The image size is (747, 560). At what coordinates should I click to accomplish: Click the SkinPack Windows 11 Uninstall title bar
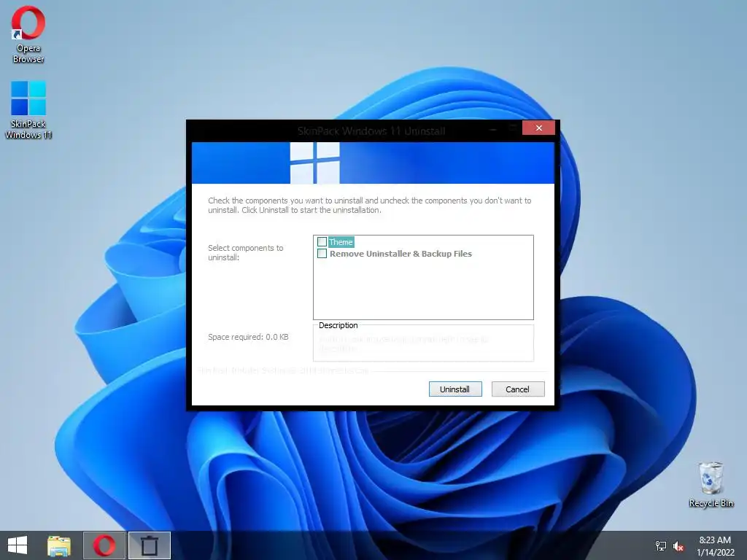pyautogui.click(x=371, y=131)
